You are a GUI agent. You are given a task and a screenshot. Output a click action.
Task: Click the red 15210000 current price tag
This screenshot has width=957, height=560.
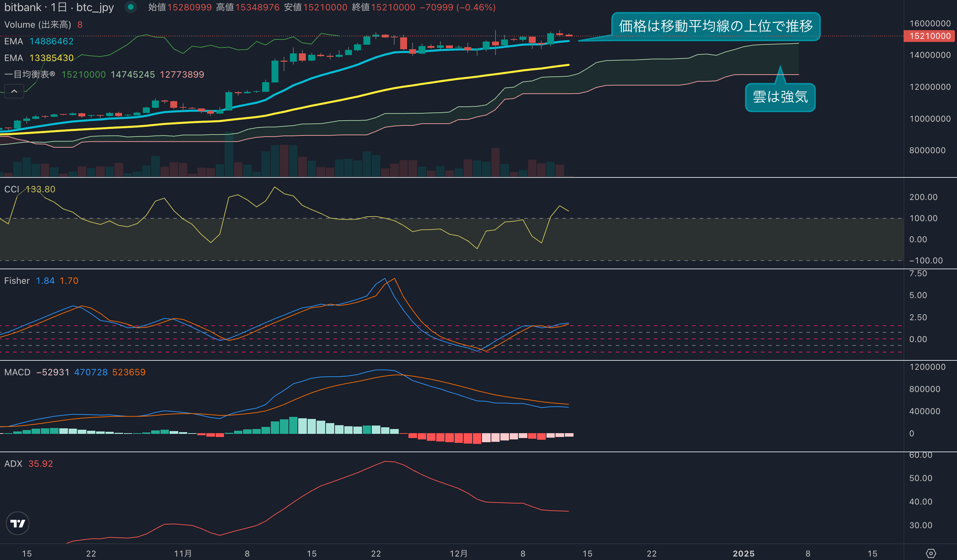coord(930,36)
